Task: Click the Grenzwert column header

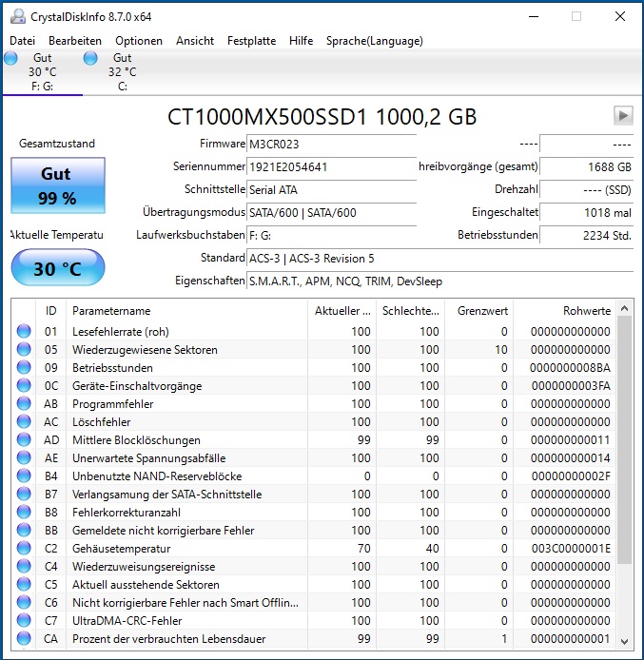Action: point(478,311)
